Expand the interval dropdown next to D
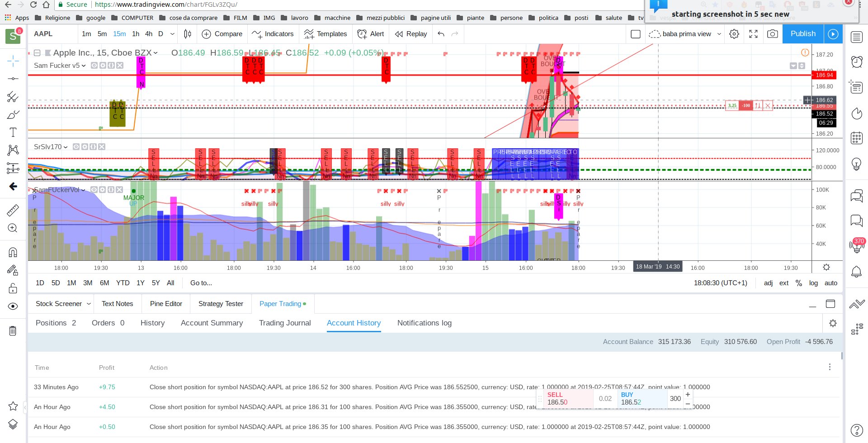This screenshot has width=868, height=443. point(172,34)
